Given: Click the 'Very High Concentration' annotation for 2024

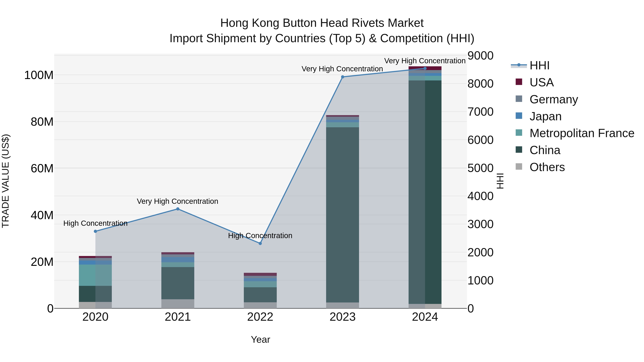Looking at the screenshot, I should click(425, 61).
